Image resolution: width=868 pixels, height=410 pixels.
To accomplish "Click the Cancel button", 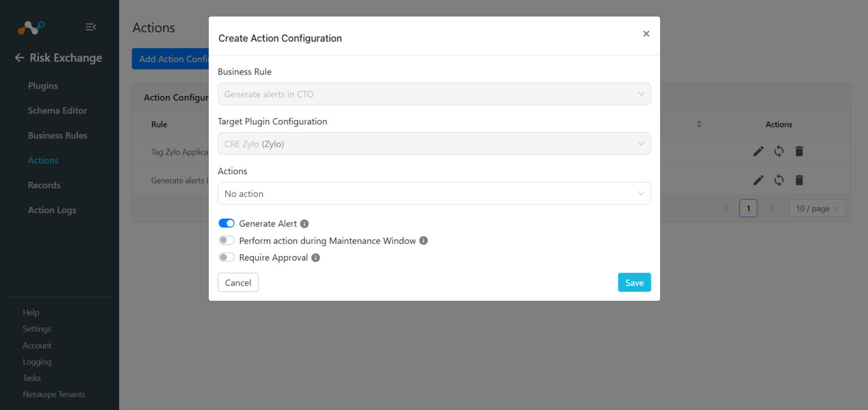I will [238, 283].
